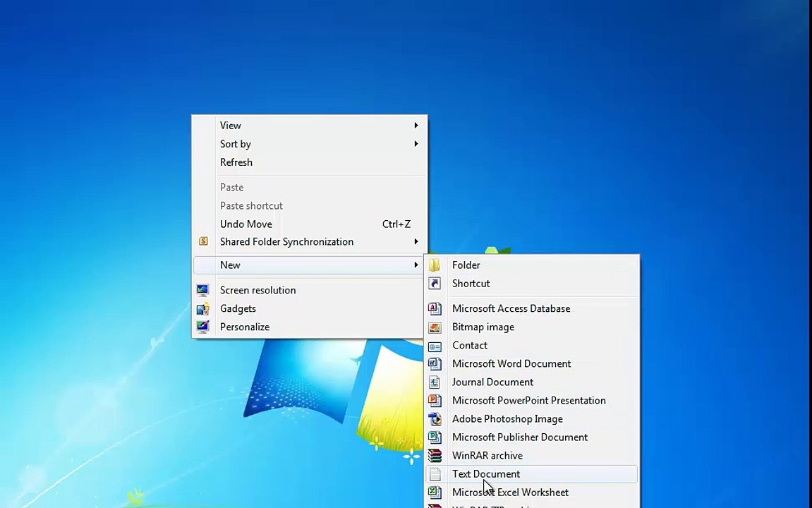Create a new Contact
Viewport: 812px width, 508px height.
point(532,346)
